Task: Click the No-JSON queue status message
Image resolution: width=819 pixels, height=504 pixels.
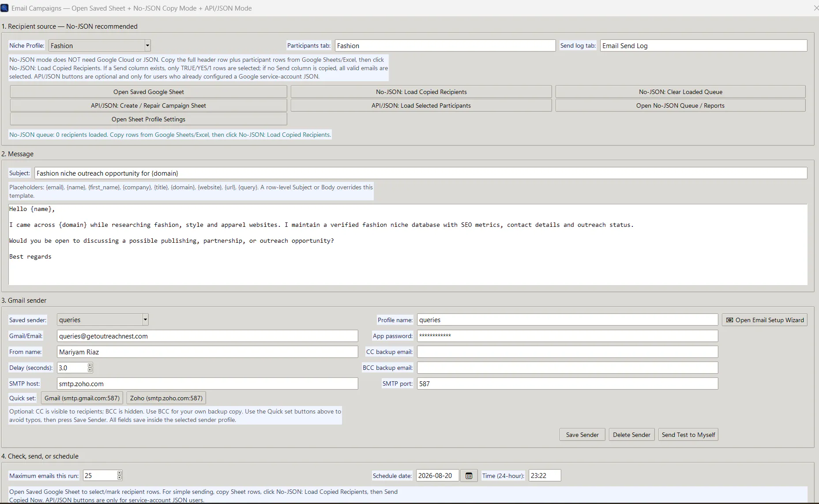Action: pos(170,135)
